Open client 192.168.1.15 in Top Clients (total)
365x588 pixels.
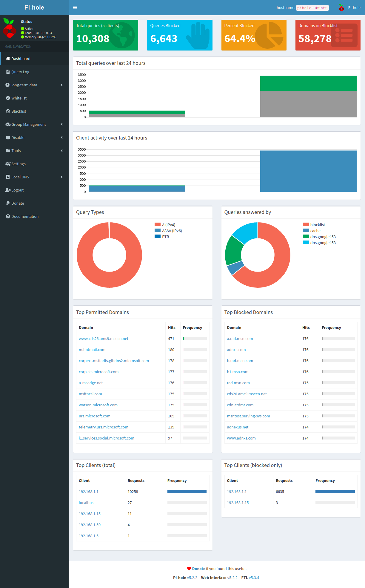(90, 514)
